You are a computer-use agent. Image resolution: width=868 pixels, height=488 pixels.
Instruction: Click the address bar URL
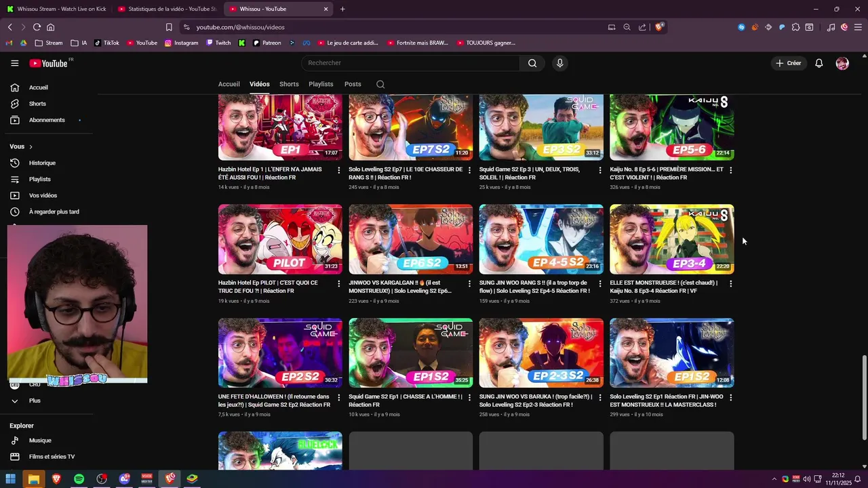(240, 27)
